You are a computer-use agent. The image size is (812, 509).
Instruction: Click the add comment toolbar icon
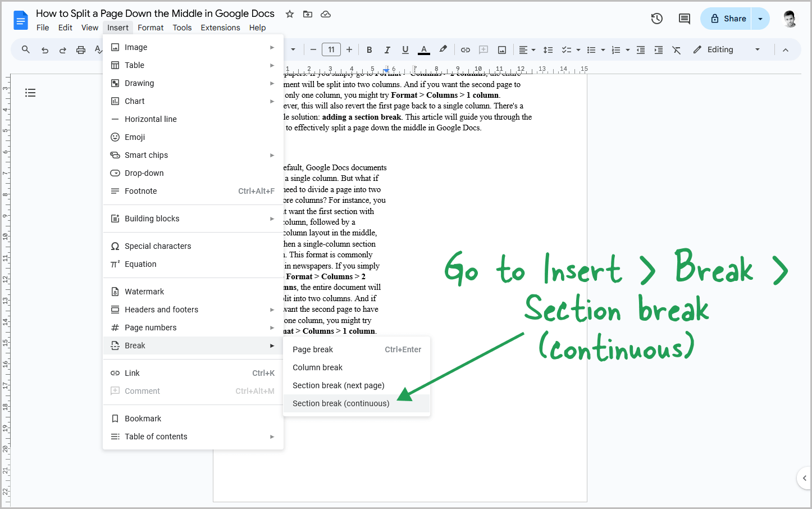tap(483, 50)
